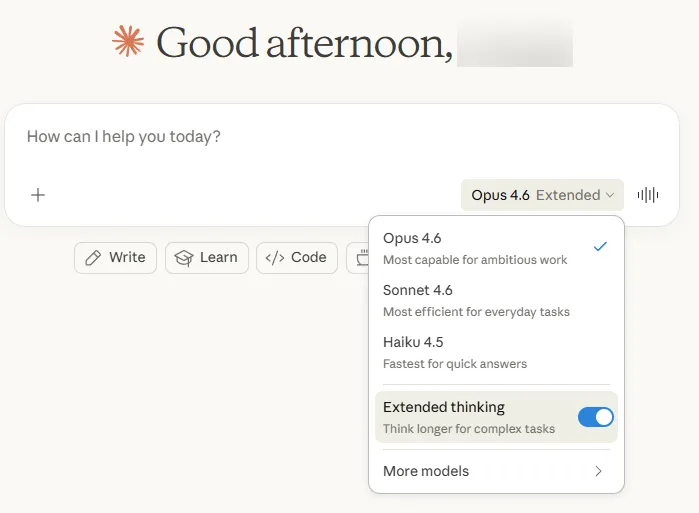Expand the More models submenu

(x=426, y=471)
